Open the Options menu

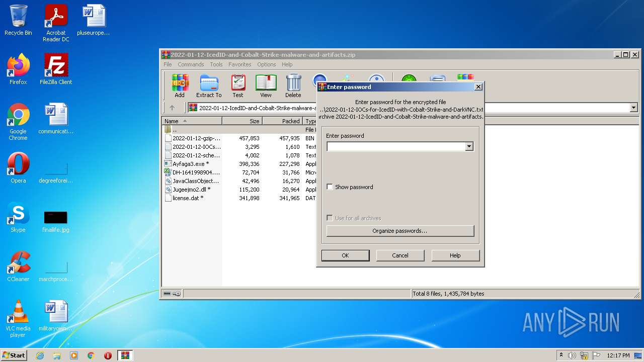(267, 64)
